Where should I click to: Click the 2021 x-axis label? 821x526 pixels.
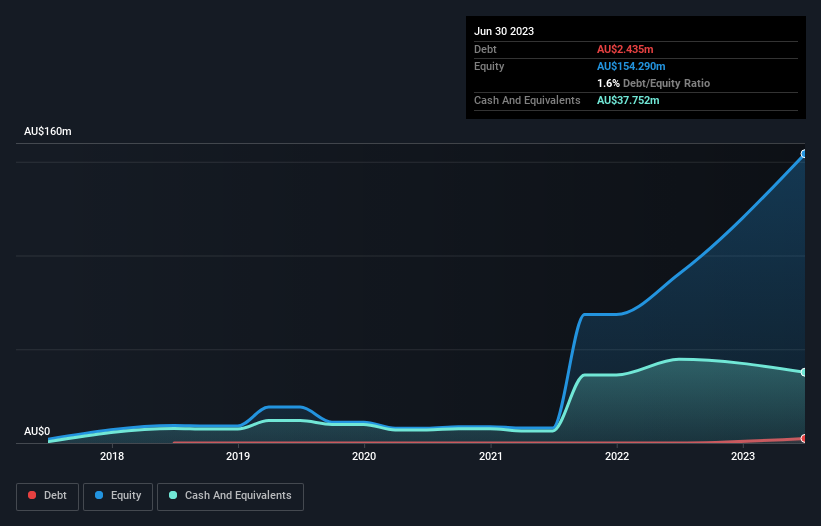[x=491, y=456]
